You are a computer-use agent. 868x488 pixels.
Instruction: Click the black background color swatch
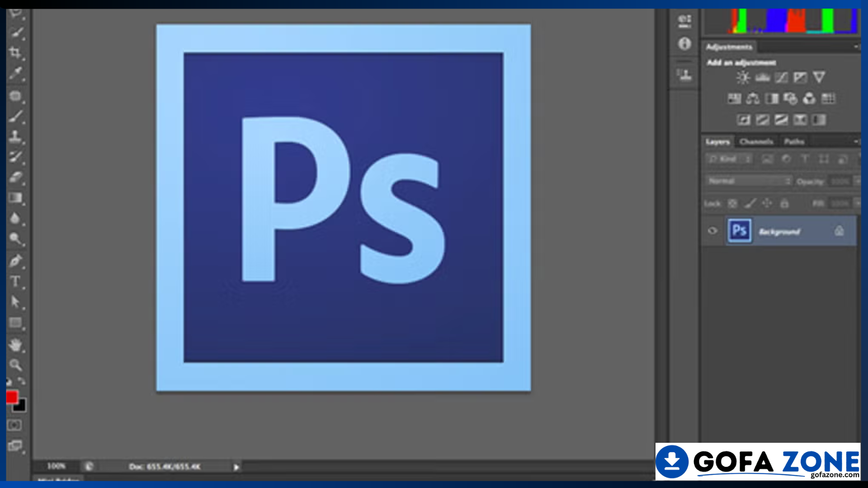tap(20, 406)
